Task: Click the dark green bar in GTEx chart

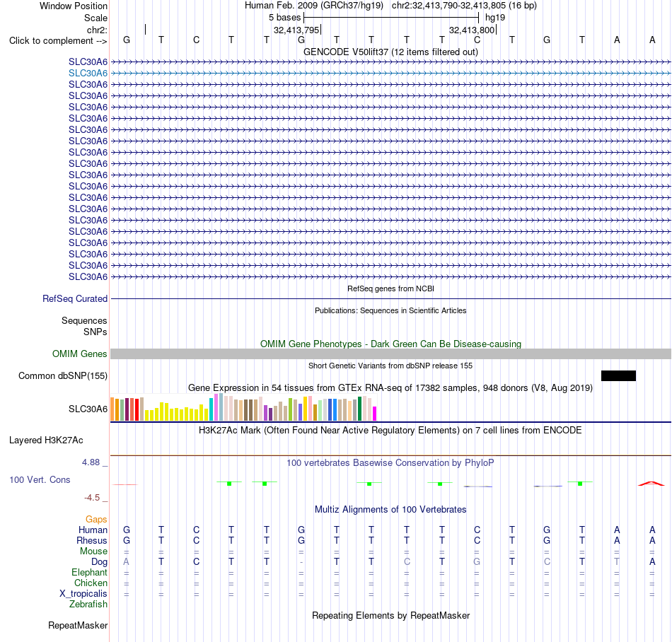Action: 360,409
